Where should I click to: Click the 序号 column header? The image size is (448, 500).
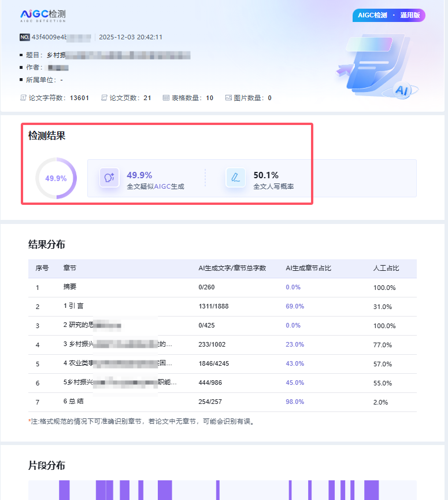pyautogui.click(x=42, y=268)
